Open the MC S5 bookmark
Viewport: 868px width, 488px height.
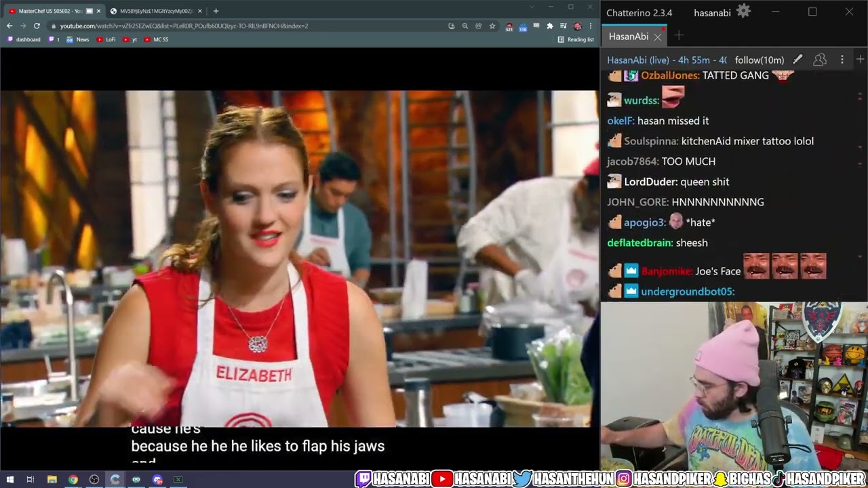tap(156, 39)
